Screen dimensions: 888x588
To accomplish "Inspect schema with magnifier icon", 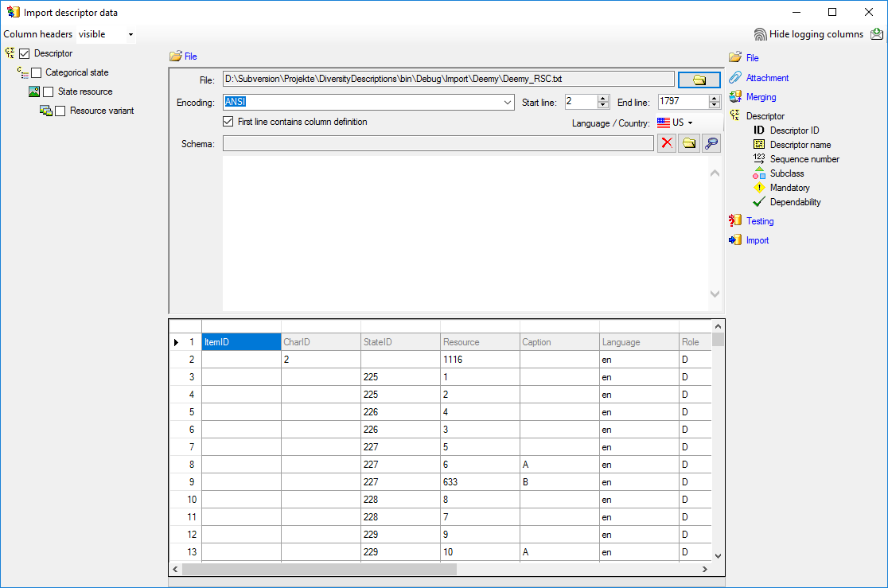I will 711,143.
